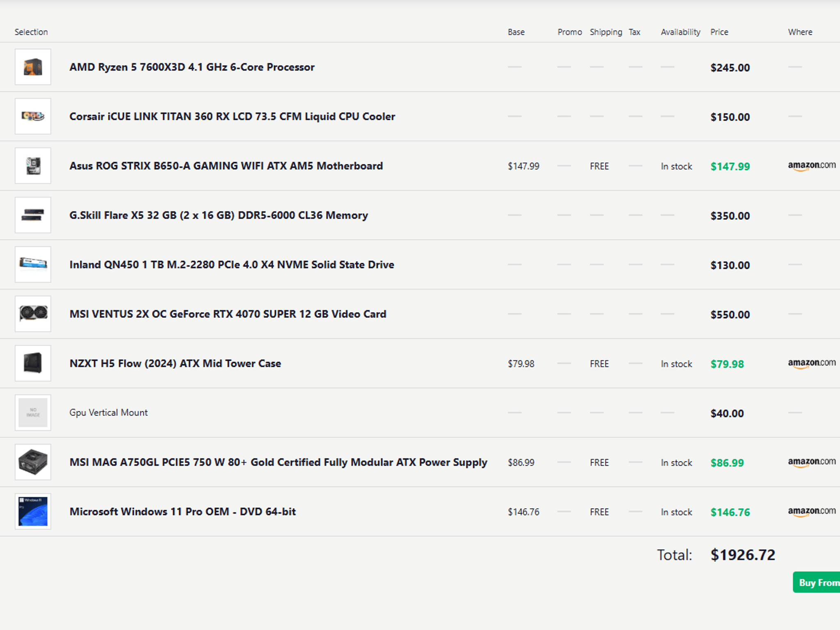Click the green $147.99 motherboard price link
The image size is (840, 630).
point(730,167)
